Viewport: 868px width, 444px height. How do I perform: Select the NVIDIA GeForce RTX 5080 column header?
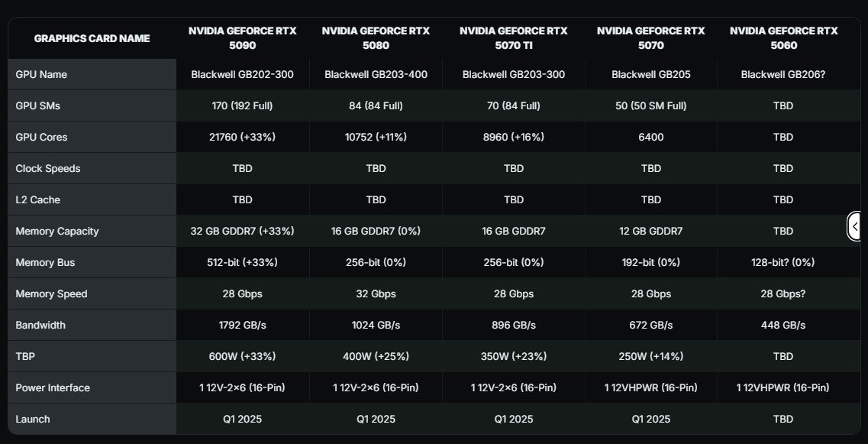click(x=376, y=38)
